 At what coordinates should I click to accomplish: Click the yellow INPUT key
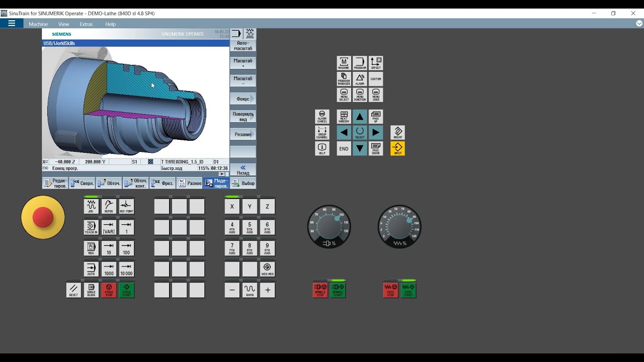point(397,148)
